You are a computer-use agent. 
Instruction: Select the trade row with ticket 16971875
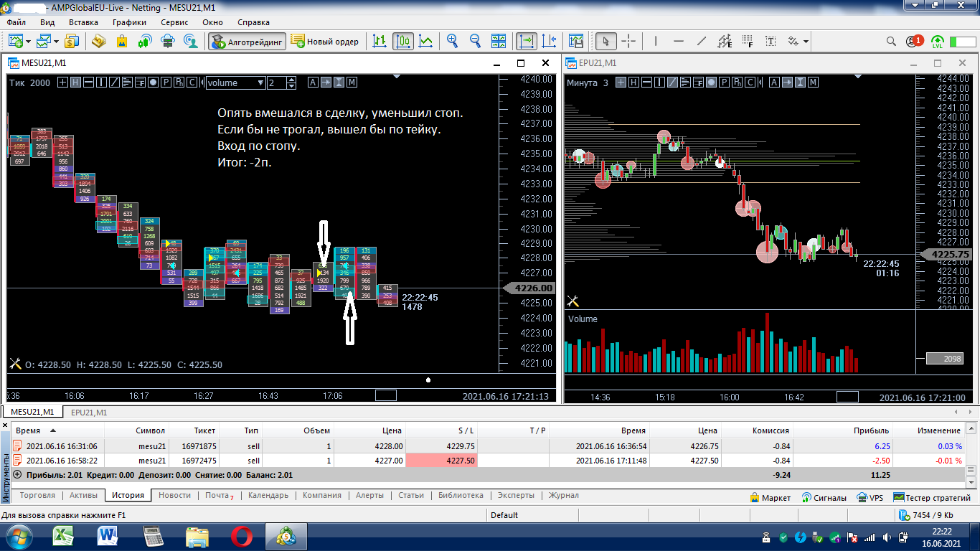487,446
